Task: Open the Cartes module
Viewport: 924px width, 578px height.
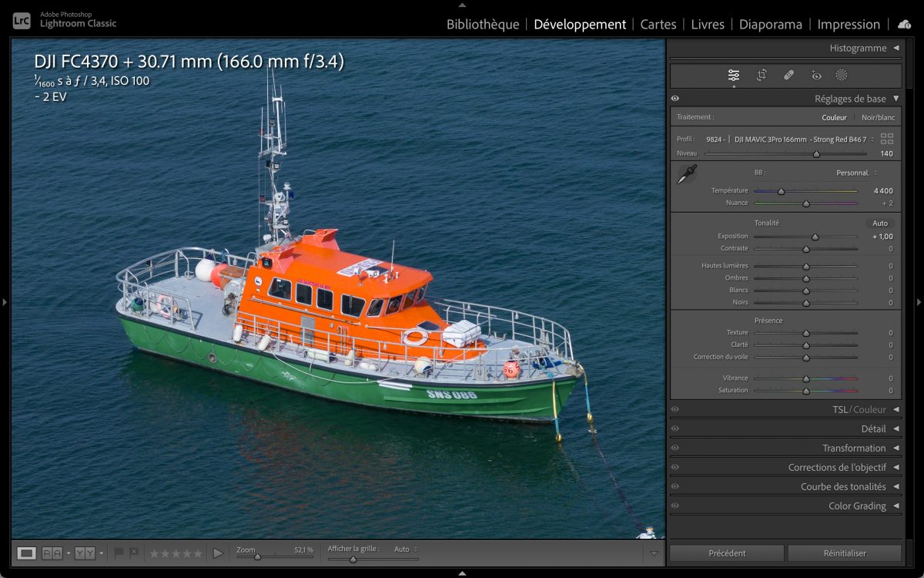Action: 658,25
